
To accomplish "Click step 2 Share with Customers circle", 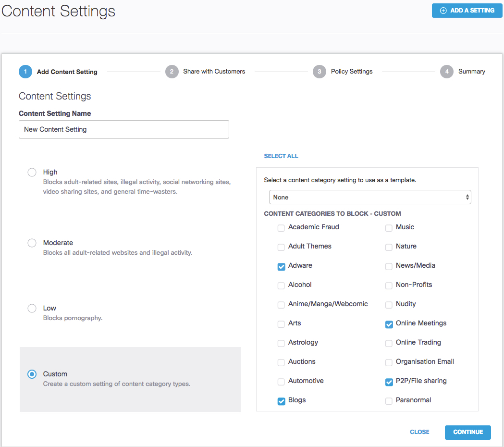I will point(172,72).
